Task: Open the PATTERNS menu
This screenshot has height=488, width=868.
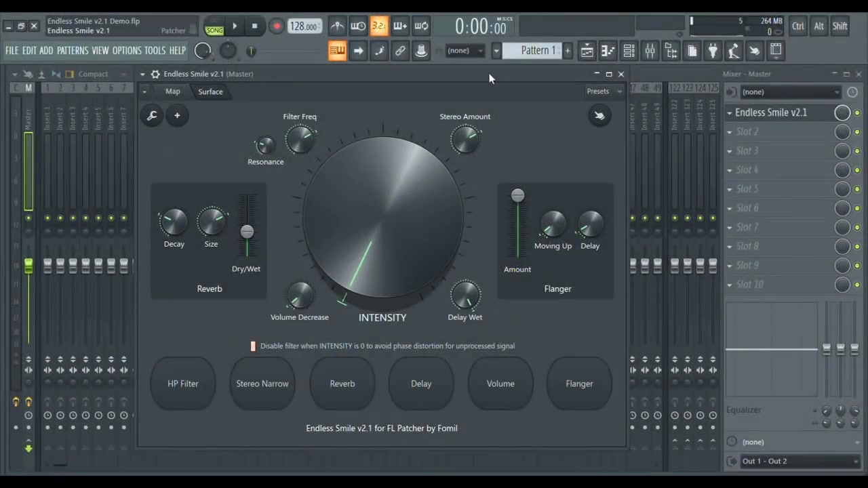Action: 73,51
